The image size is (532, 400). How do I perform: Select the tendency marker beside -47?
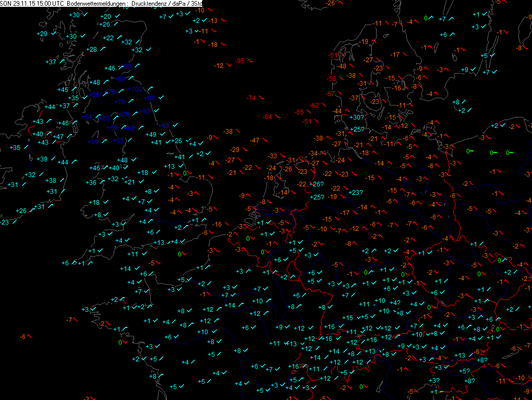pyautogui.click(x=265, y=141)
